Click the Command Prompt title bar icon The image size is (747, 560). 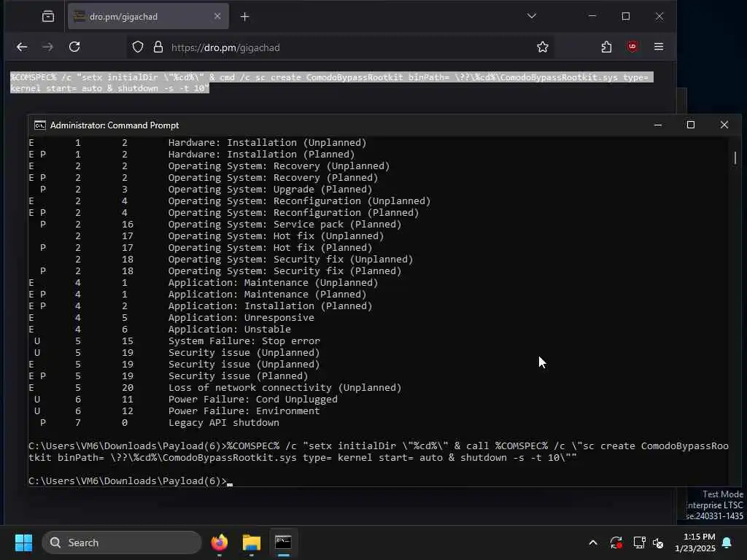coord(40,125)
